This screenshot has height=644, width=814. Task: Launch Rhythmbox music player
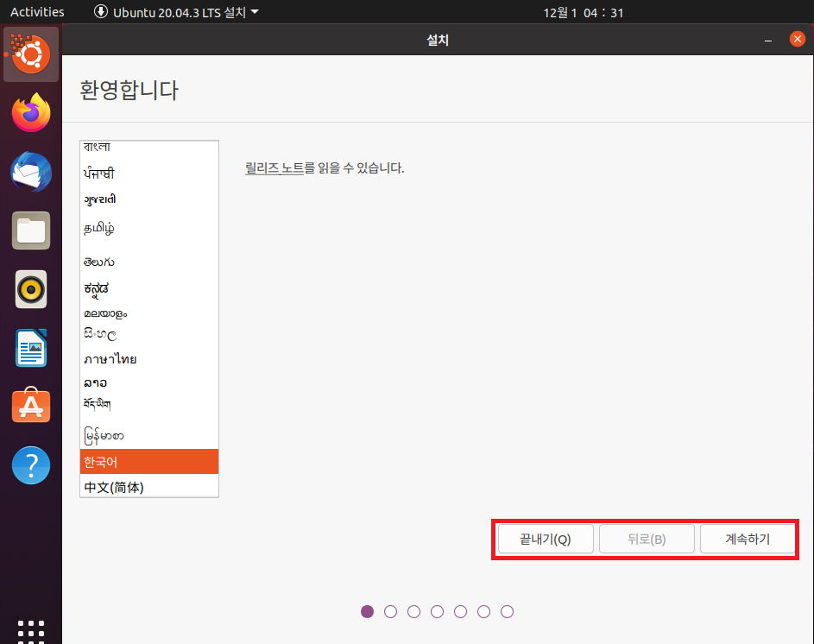coord(31,289)
